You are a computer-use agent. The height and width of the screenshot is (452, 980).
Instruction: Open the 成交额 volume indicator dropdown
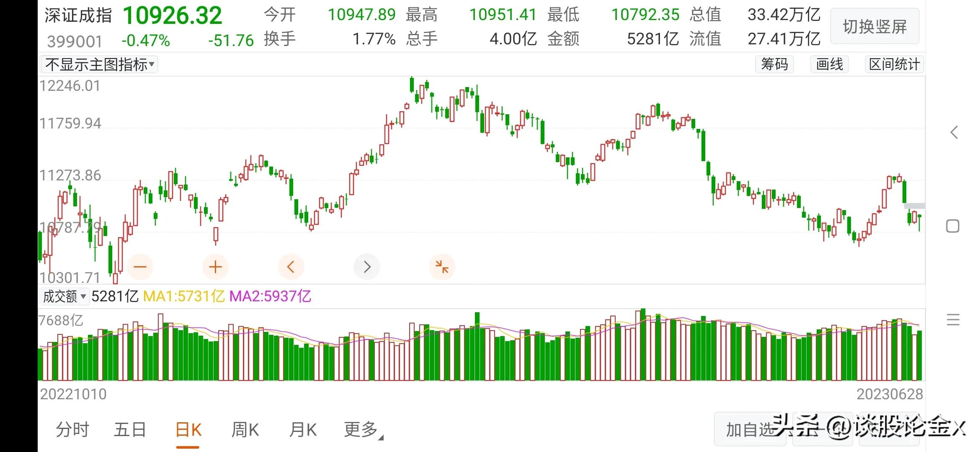click(x=64, y=296)
